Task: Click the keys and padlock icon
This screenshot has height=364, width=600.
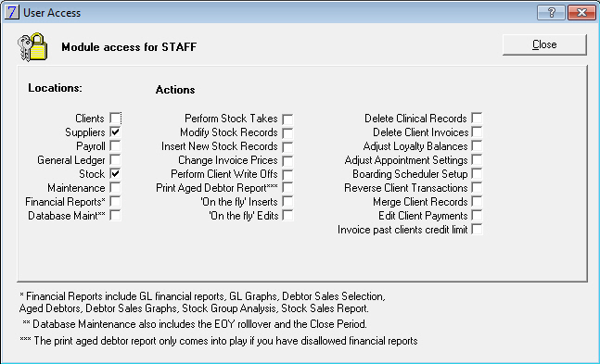Action: 32,46
